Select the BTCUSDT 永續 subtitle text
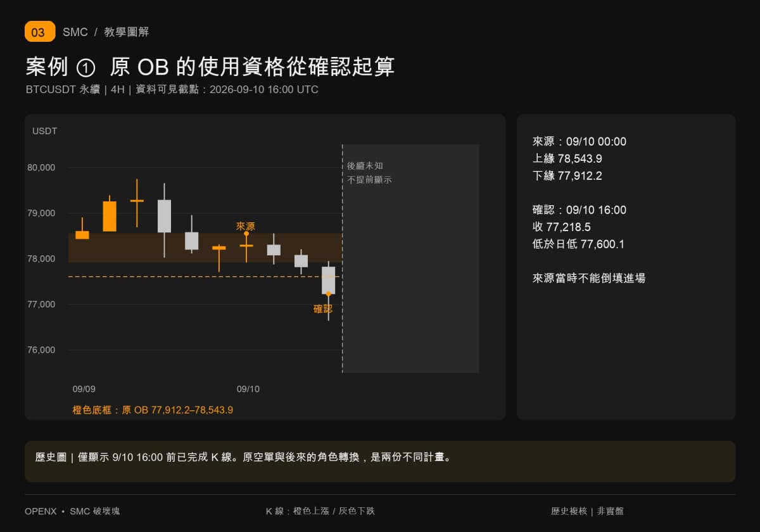 click(x=63, y=89)
